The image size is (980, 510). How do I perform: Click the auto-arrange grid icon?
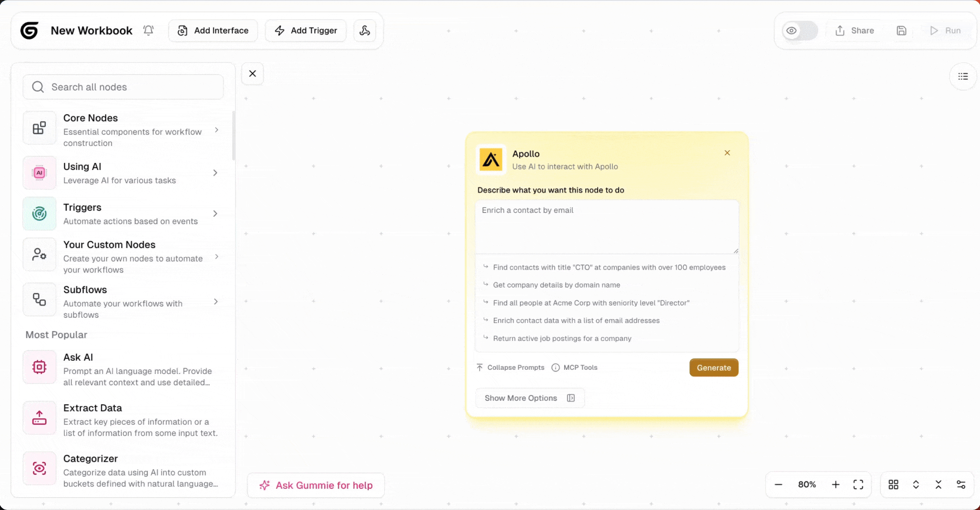894,484
